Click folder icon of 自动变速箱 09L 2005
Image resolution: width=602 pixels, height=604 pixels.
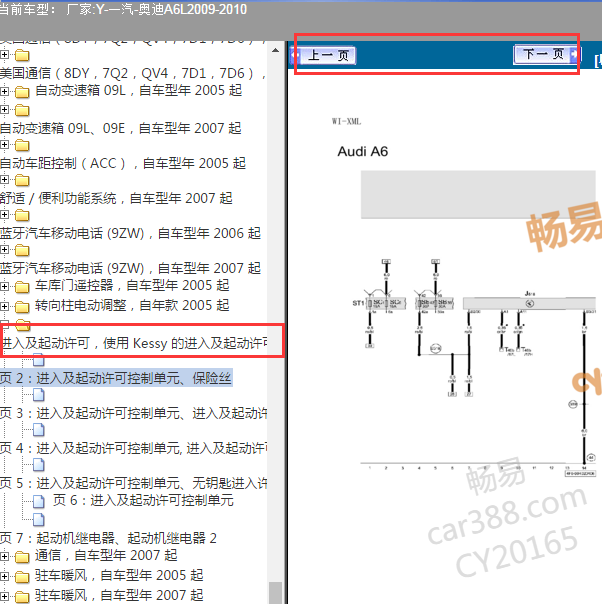click(22, 92)
